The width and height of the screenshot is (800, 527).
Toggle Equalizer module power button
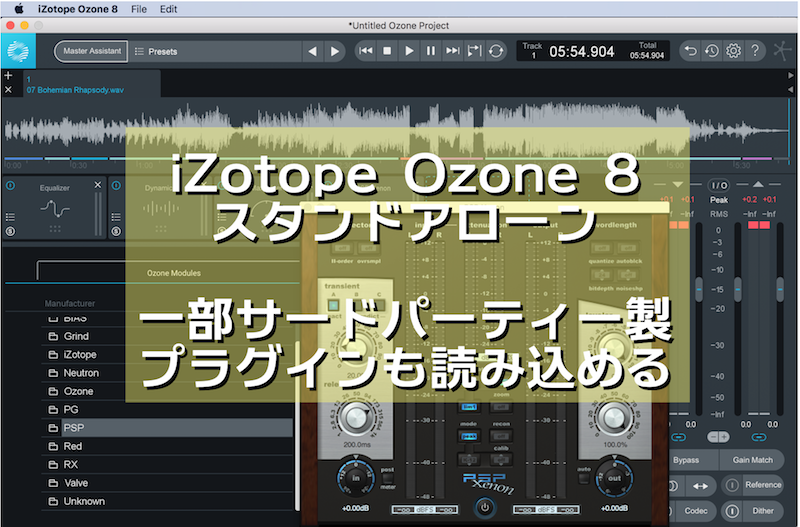(10, 186)
